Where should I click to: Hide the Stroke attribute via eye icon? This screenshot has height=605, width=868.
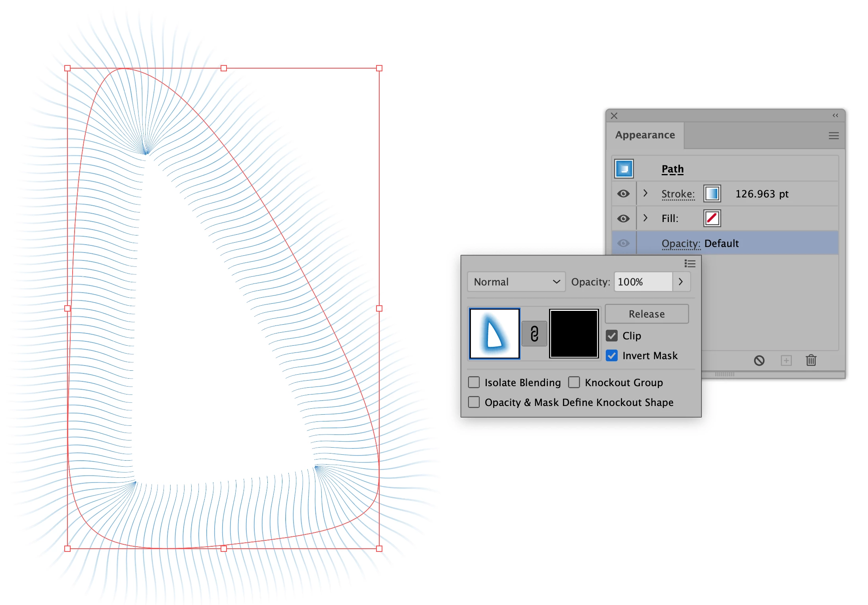[623, 194]
